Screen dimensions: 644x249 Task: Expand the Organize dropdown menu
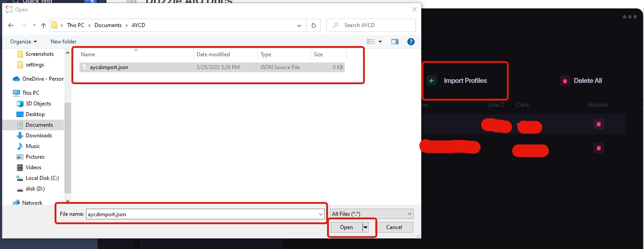point(24,41)
